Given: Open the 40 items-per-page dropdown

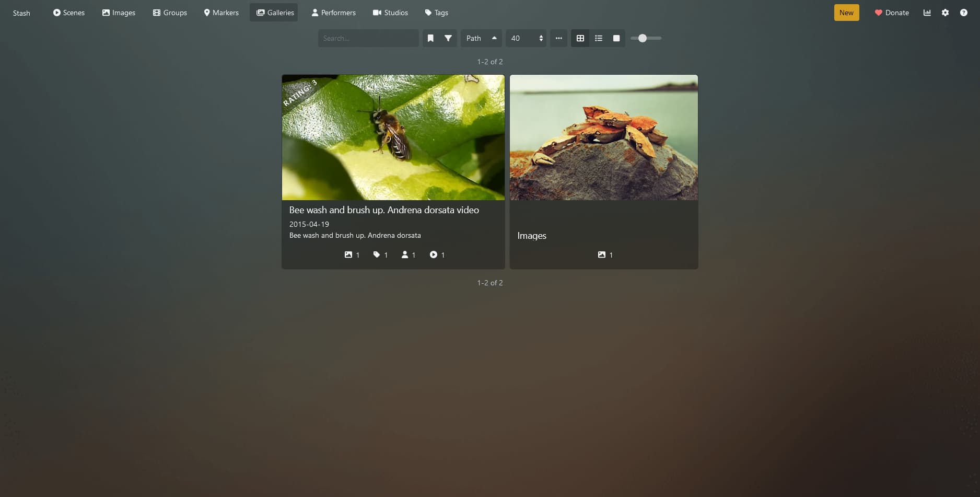Looking at the screenshot, I should pos(526,38).
